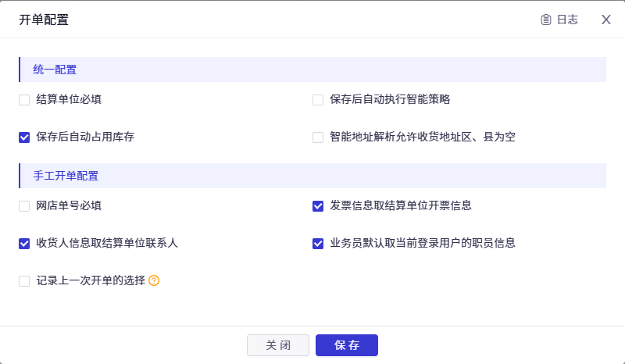
Task: Uncheck 发票信息取结算单位开票信息 checkbox
Action: [x=318, y=206]
